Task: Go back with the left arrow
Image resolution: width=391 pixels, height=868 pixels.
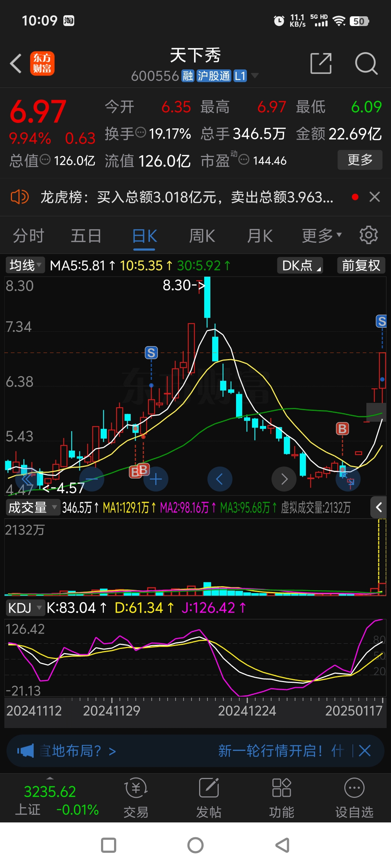Action: 16,64
